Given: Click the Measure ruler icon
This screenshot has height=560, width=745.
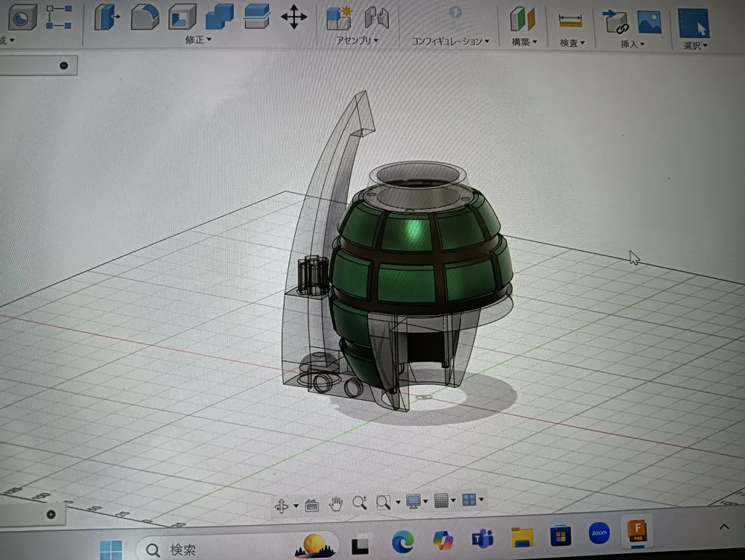Looking at the screenshot, I should click(571, 20).
